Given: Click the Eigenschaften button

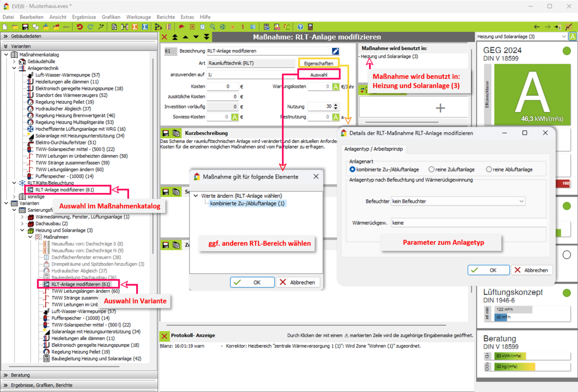Looking at the screenshot, I should point(318,64).
